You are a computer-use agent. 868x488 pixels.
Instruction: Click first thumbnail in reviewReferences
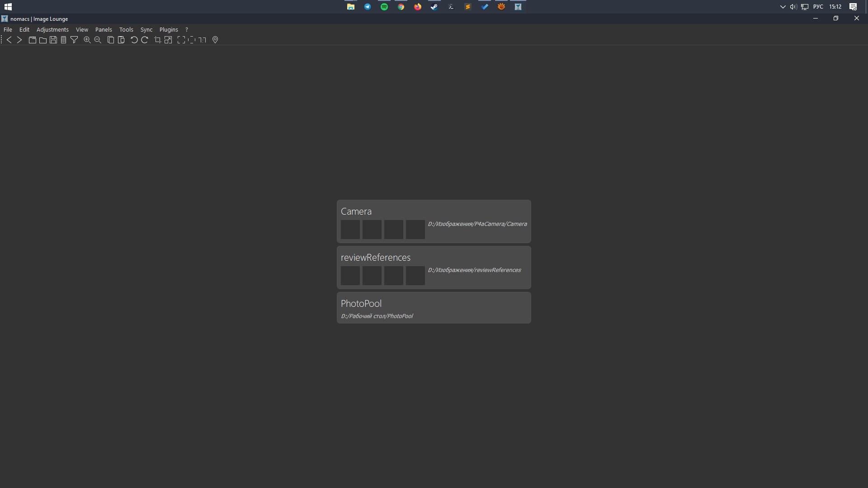tap(350, 276)
